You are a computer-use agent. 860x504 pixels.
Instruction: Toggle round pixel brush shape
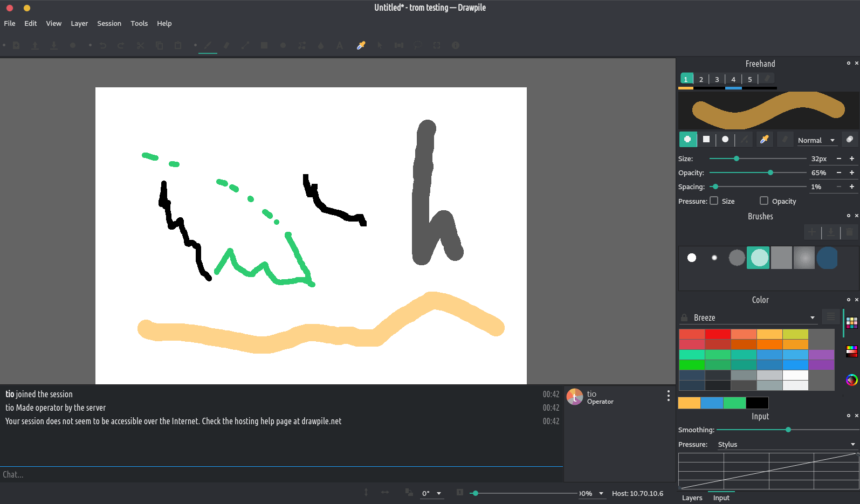click(687, 139)
